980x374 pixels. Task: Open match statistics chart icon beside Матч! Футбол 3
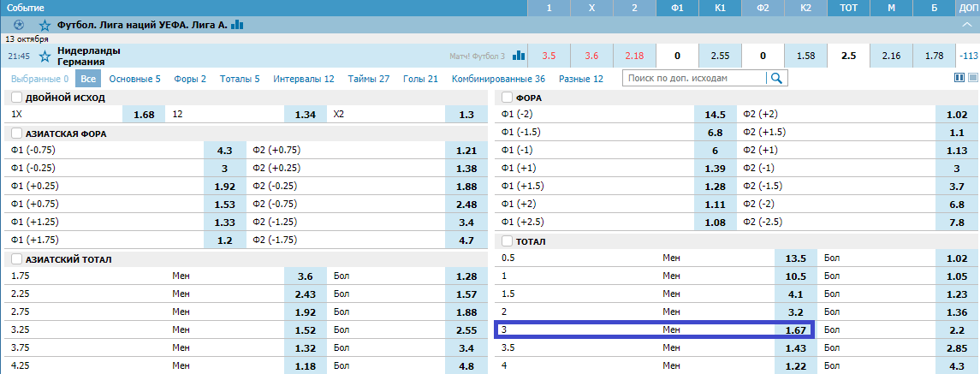[x=518, y=56]
